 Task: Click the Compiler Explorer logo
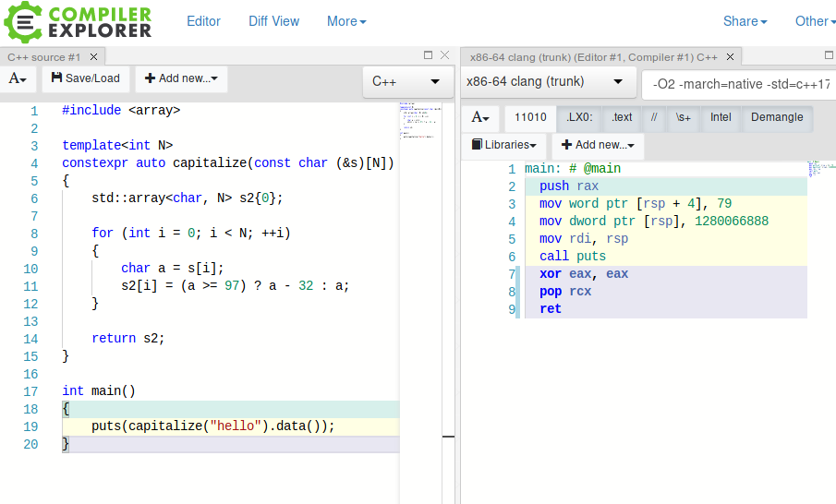78,22
